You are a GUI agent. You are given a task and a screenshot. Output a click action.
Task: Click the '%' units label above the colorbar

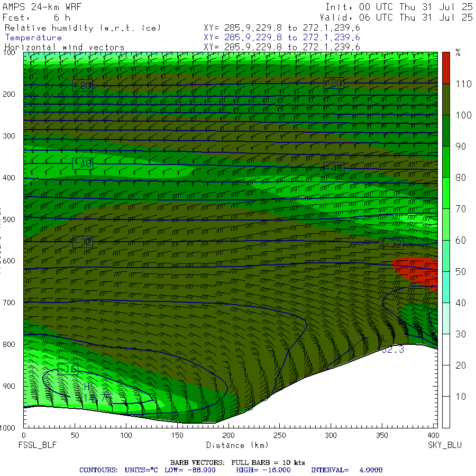[x=458, y=52]
